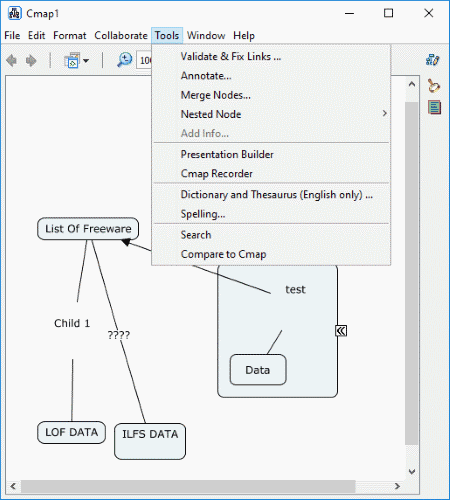This screenshot has height=500, width=450.
Task: Click the back navigation arrow icon
Action: click(12, 61)
